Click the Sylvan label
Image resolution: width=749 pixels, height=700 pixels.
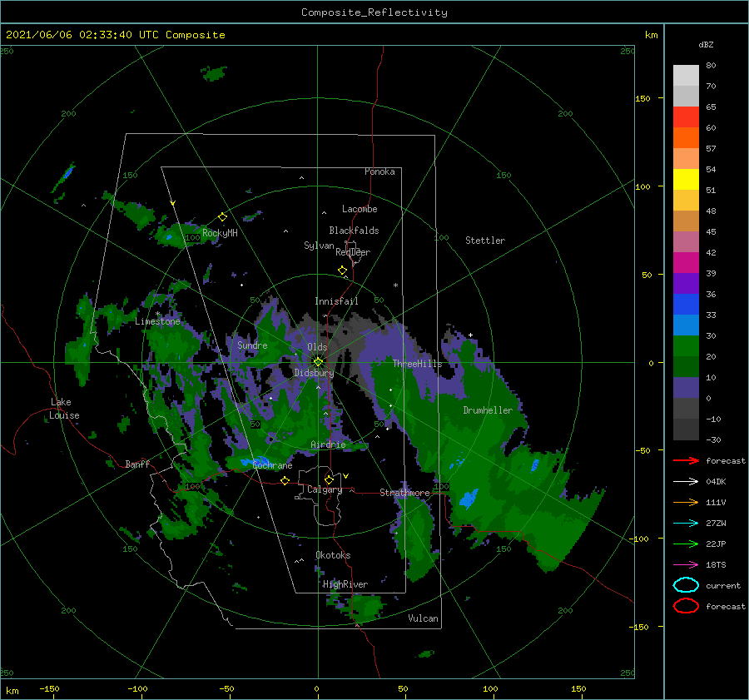(x=319, y=246)
